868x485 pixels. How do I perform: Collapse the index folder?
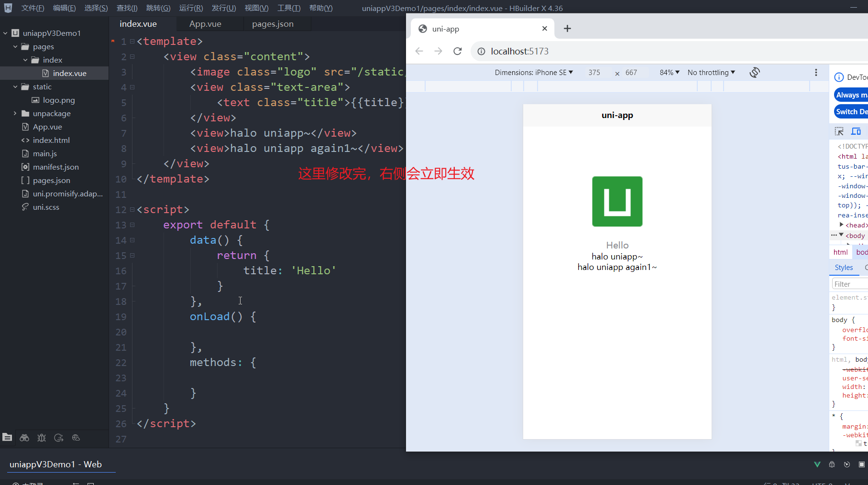pyautogui.click(x=25, y=60)
